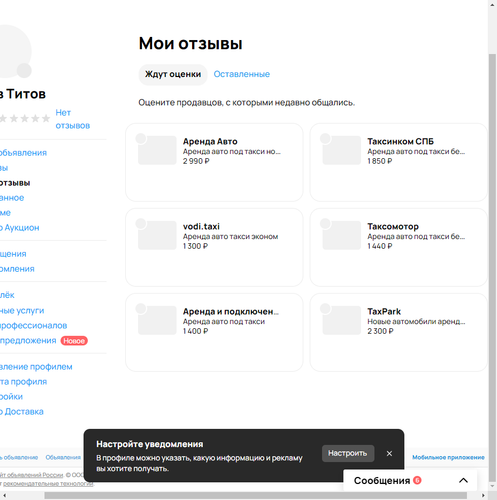497x500 pixels.
Task: Dismiss the Настройте уведомления banner
Action: point(389,453)
